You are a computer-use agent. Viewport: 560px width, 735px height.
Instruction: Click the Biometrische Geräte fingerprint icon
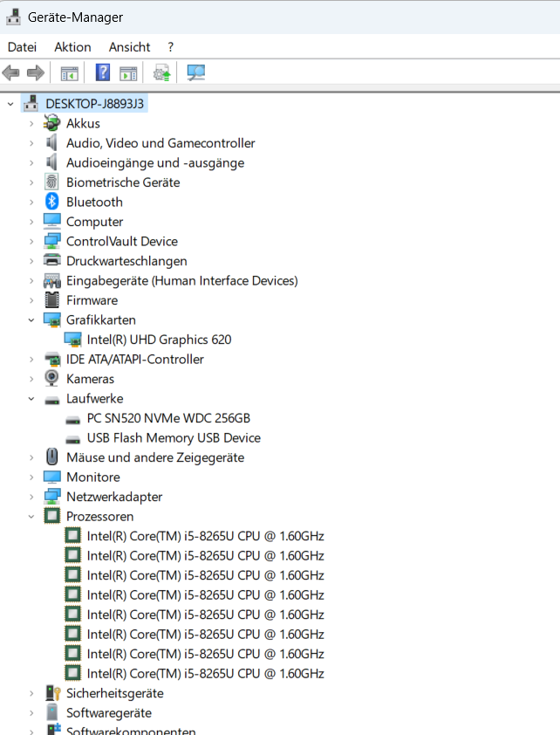(52, 182)
